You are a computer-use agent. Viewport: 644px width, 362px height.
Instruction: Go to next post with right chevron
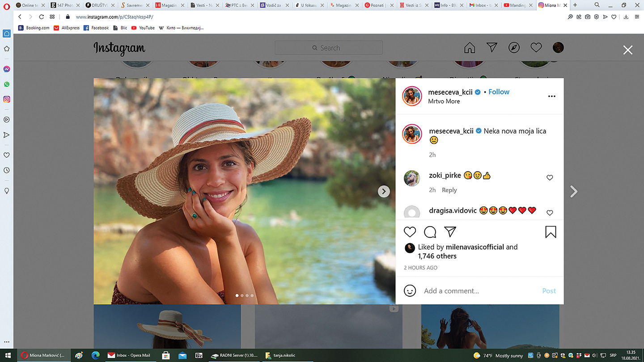574,192
